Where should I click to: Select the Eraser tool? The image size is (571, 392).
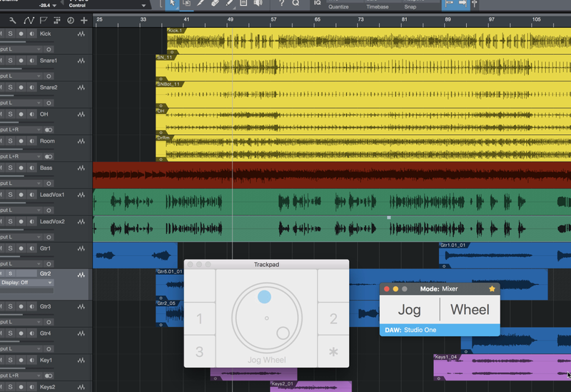pyautogui.click(x=215, y=4)
